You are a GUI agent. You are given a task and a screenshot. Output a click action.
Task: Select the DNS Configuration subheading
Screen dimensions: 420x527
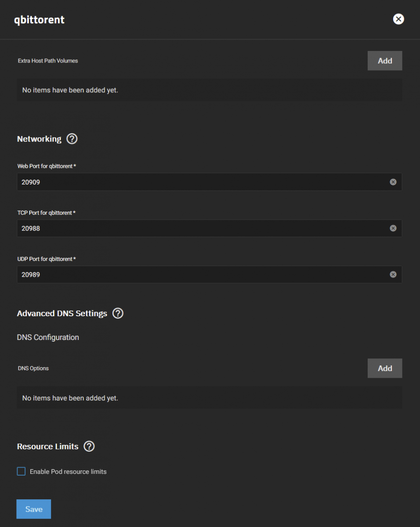(x=48, y=337)
